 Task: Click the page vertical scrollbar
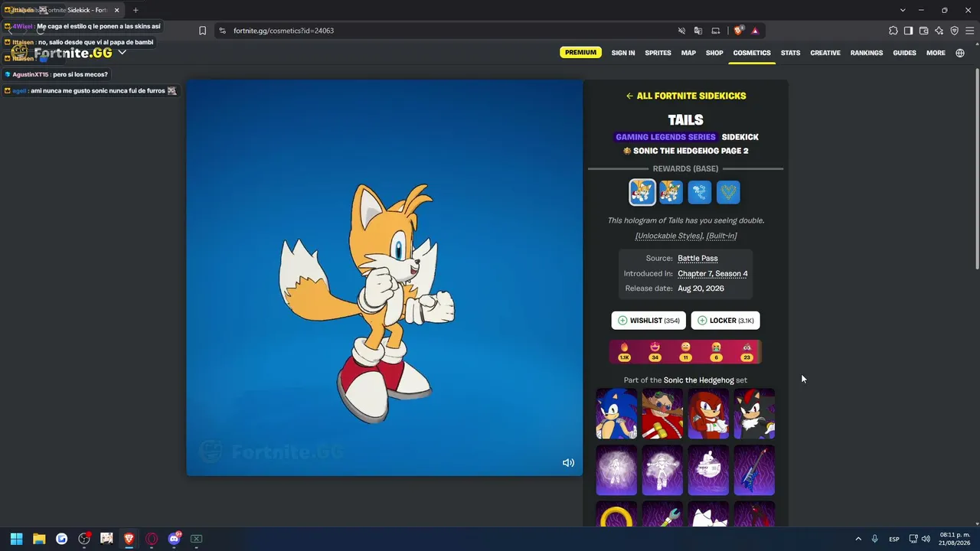tap(976, 168)
